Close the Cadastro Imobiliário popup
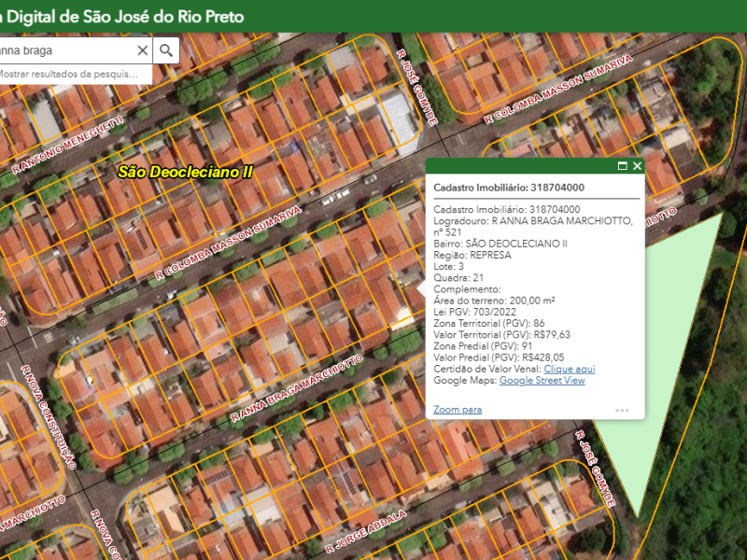This screenshot has width=747, height=560. [x=638, y=166]
